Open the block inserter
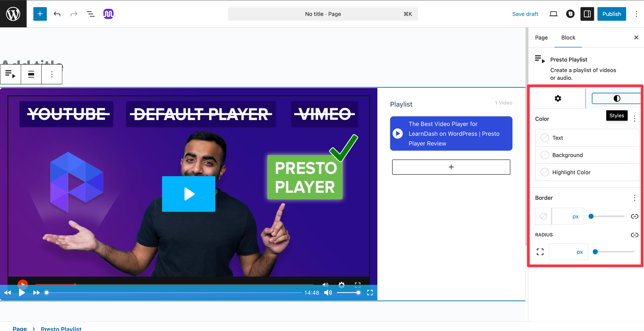This screenshot has height=331, width=644. 40,14
